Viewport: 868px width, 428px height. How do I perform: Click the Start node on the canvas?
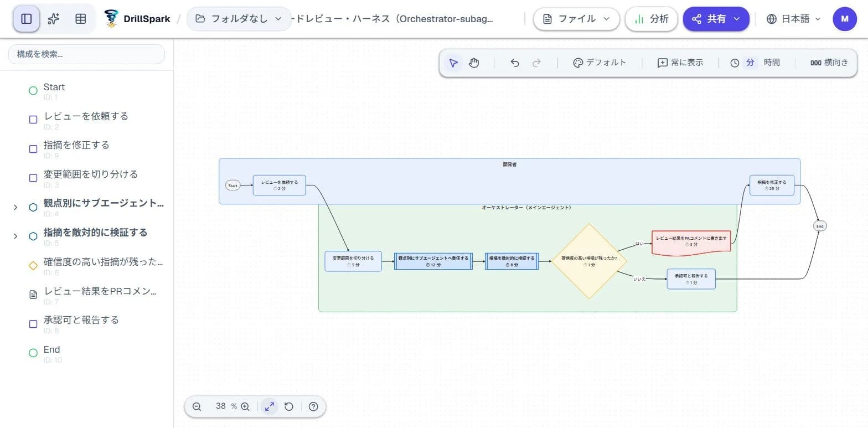coord(232,185)
